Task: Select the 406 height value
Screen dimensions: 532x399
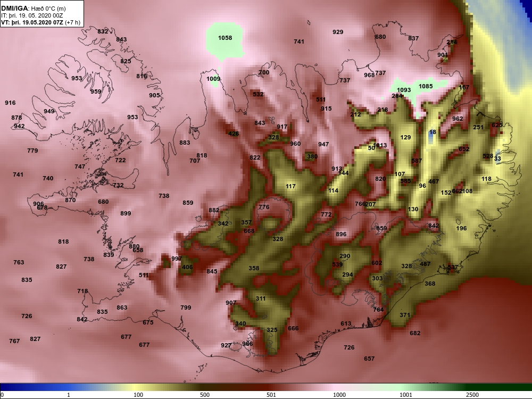Action: tap(187, 267)
